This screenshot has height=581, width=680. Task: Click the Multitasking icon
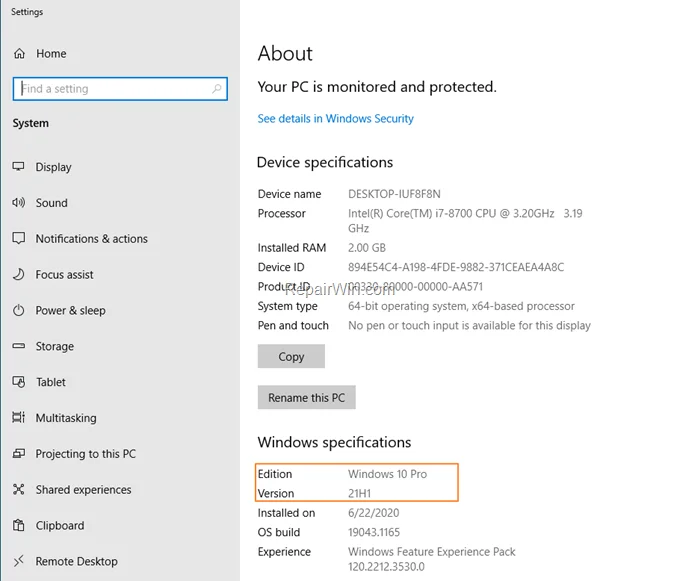(19, 418)
